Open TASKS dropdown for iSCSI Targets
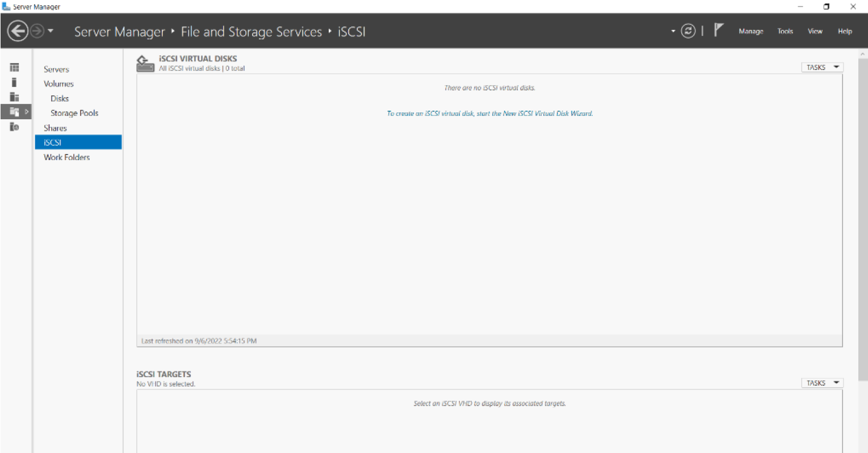This screenshot has height=453, width=868. 822,383
